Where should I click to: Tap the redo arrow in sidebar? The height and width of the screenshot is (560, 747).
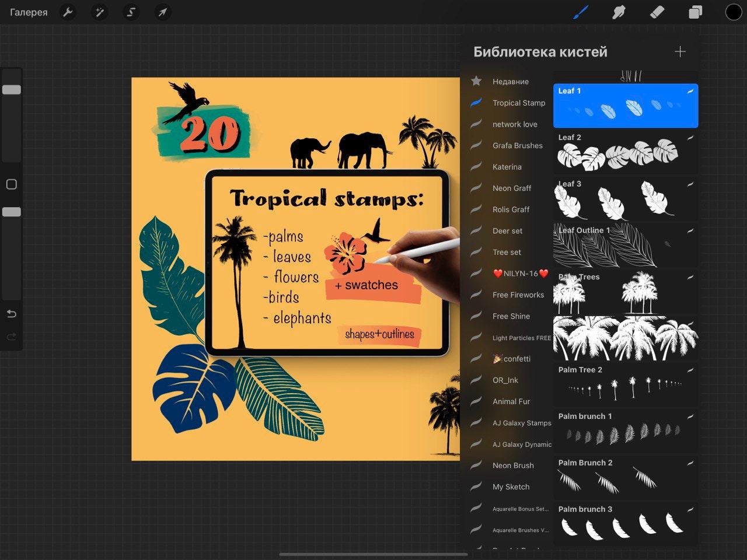click(x=11, y=337)
